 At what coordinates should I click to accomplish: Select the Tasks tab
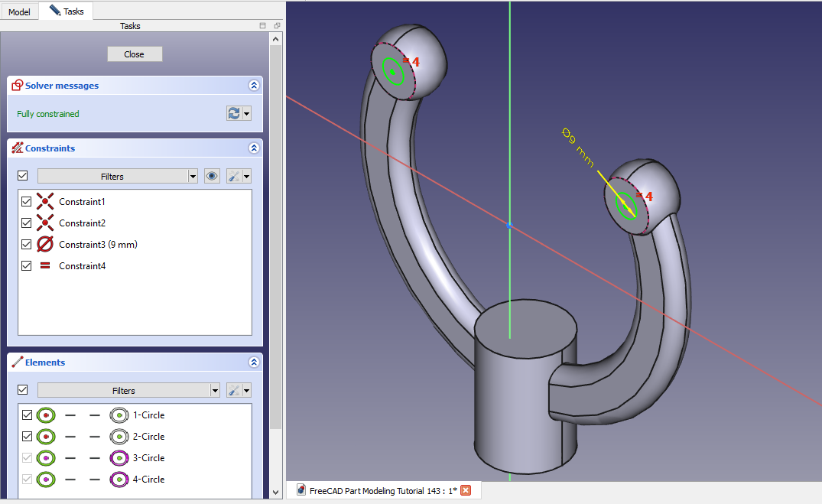pos(67,11)
